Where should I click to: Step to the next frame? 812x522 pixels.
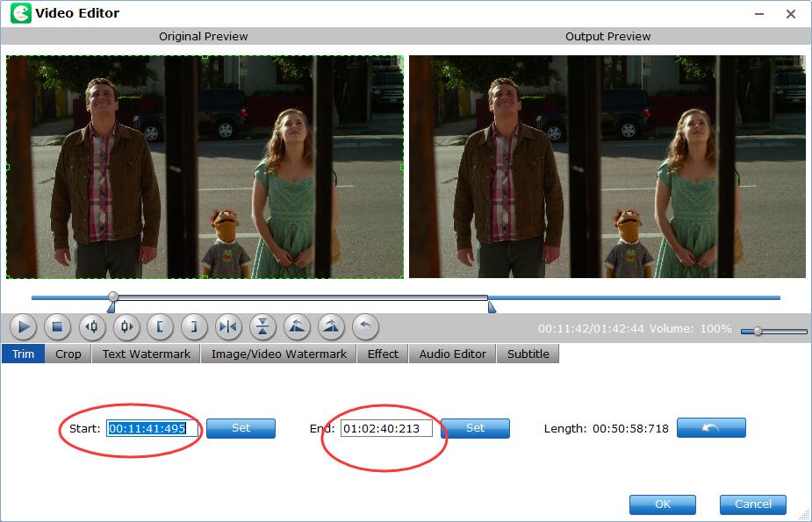(126, 327)
